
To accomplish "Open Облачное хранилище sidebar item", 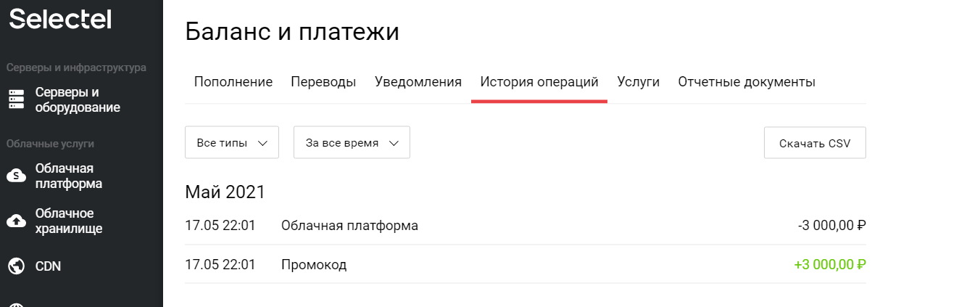I will [x=69, y=221].
